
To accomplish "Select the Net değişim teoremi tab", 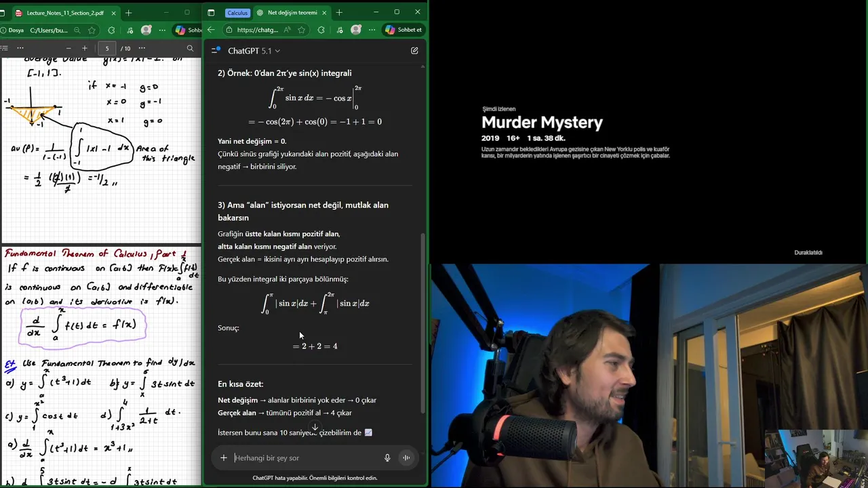I will tap(292, 13).
